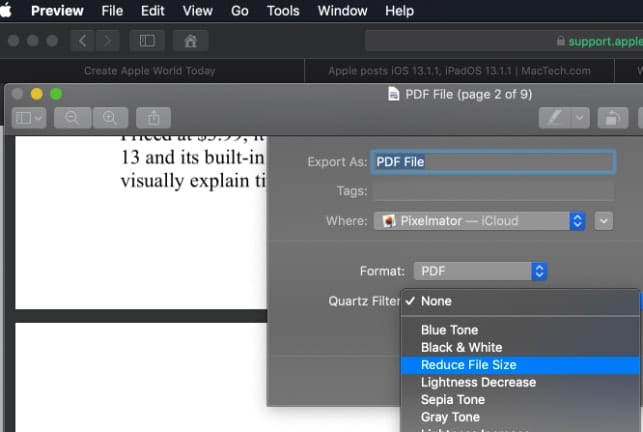643x432 pixels.
Task: Click the zoom in magnifier icon
Action: (x=109, y=117)
